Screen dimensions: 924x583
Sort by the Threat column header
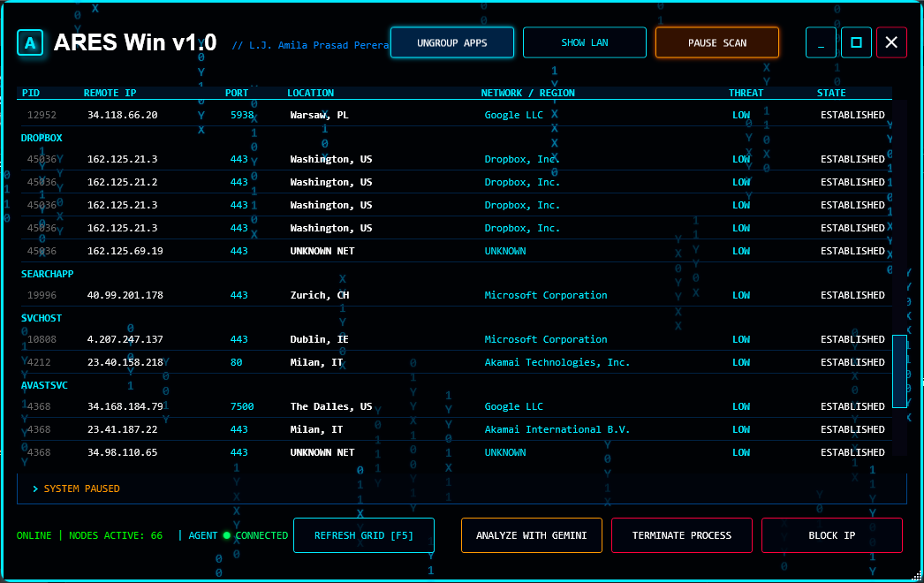pos(746,93)
